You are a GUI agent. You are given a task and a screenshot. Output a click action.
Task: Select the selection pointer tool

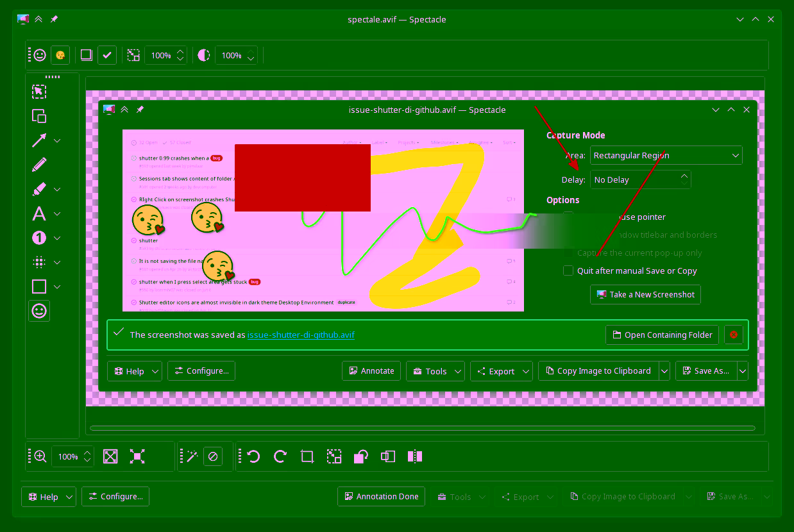click(39, 92)
